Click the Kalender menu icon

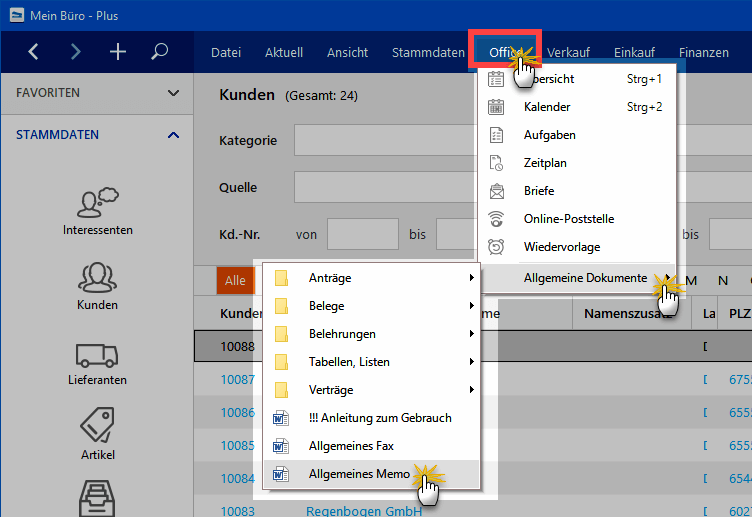pyautogui.click(x=496, y=106)
